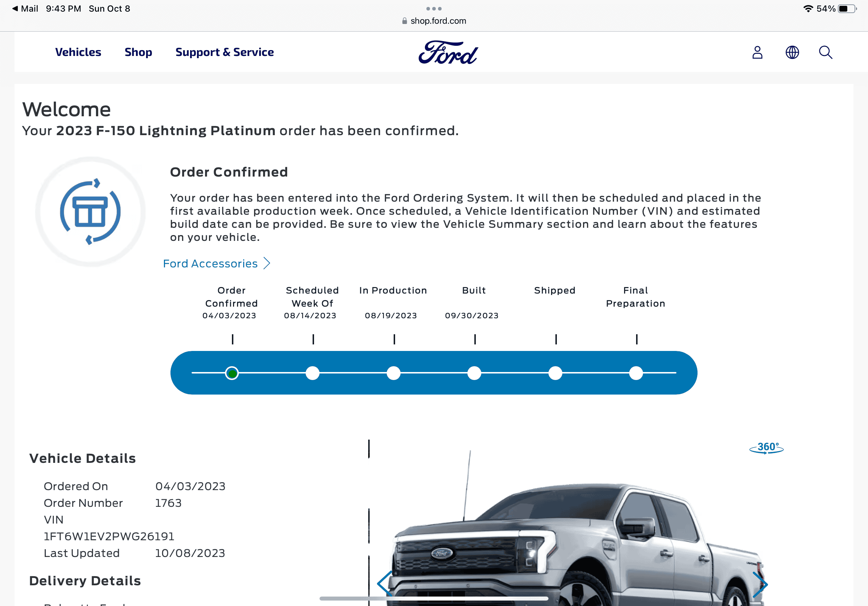This screenshot has height=606, width=868.
Task: Tap Back to Mail in status bar
Action: click(x=25, y=9)
